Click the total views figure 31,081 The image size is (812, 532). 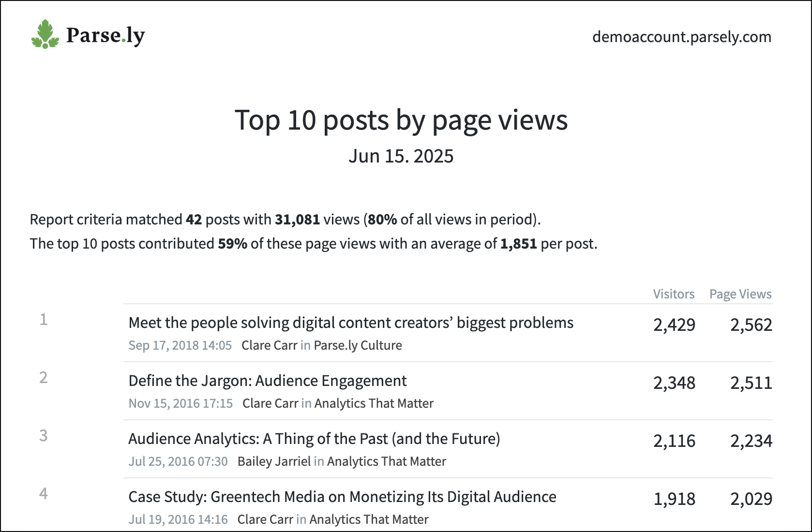coord(297,220)
